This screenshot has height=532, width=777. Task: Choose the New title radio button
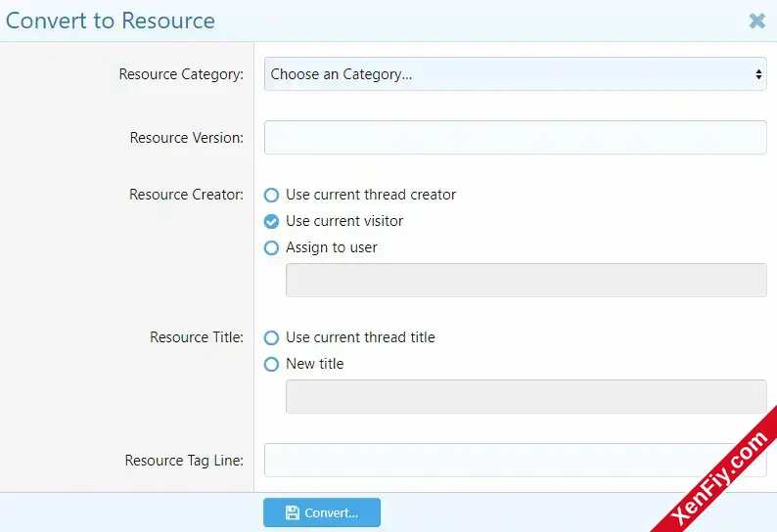click(271, 364)
